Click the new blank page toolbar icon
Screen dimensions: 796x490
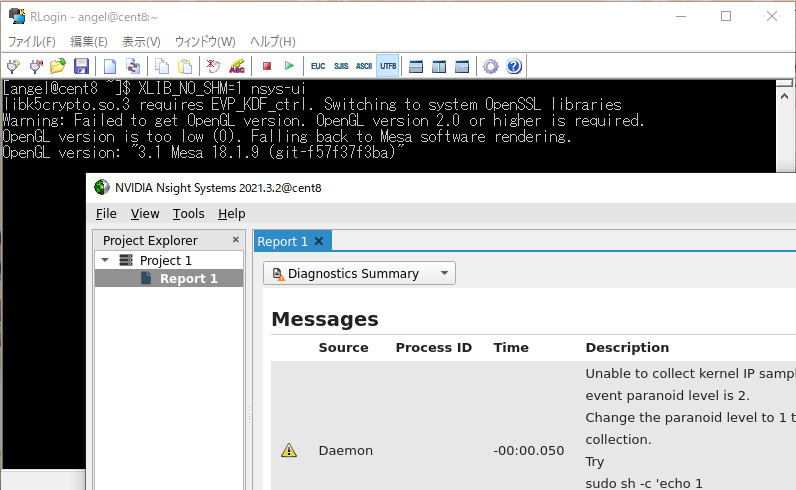pos(110,66)
